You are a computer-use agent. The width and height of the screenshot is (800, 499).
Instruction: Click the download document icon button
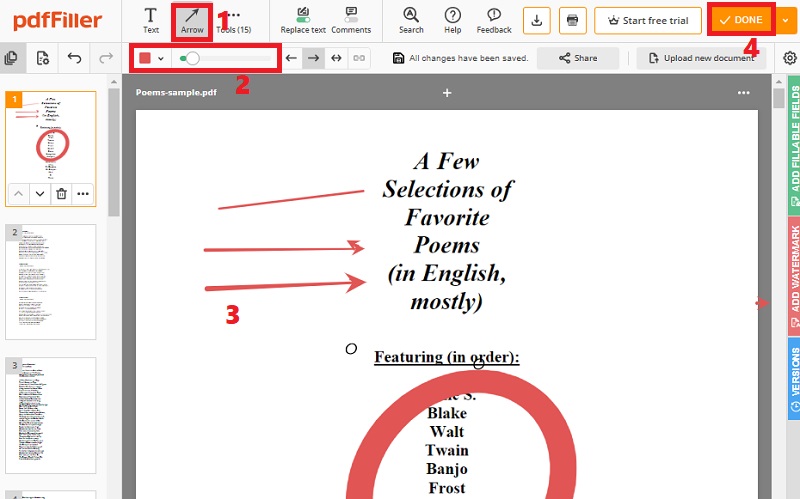(x=537, y=20)
